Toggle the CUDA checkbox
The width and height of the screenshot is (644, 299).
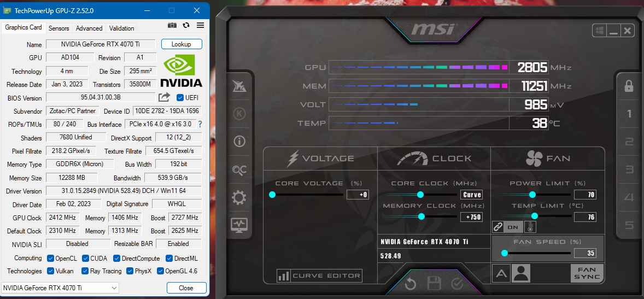coord(85,259)
